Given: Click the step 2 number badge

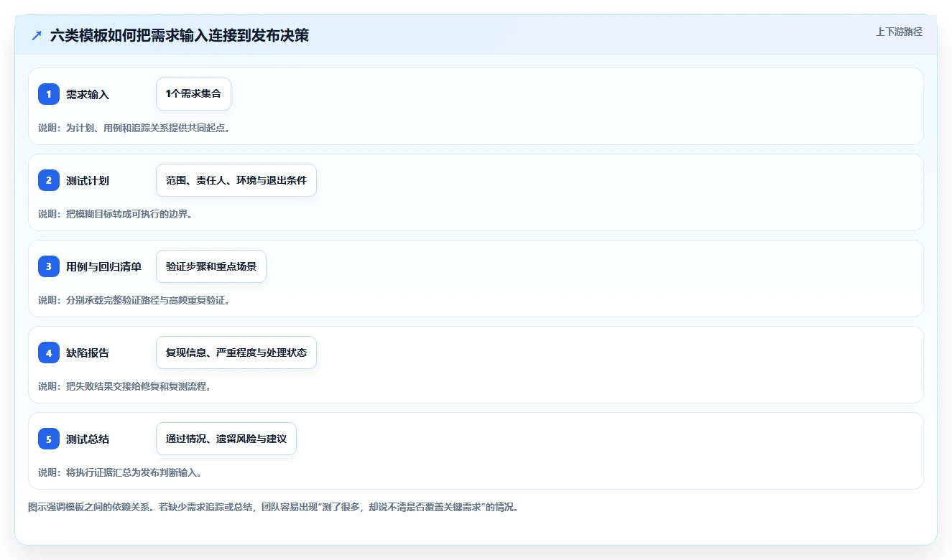Looking at the screenshot, I should (49, 180).
